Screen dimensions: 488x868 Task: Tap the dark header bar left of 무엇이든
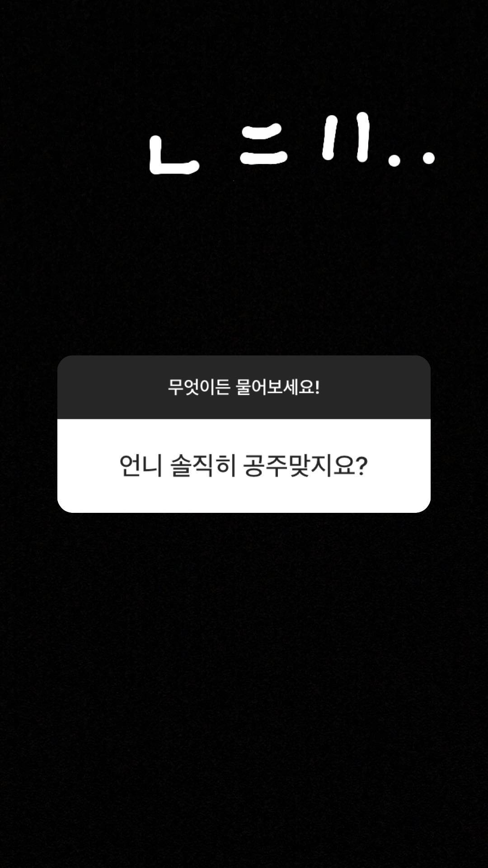point(113,387)
